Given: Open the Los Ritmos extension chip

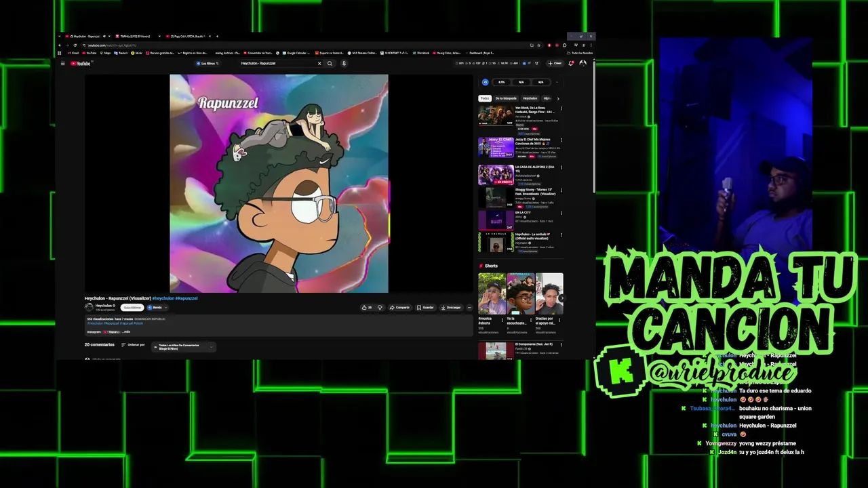Looking at the screenshot, I should [208, 64].
